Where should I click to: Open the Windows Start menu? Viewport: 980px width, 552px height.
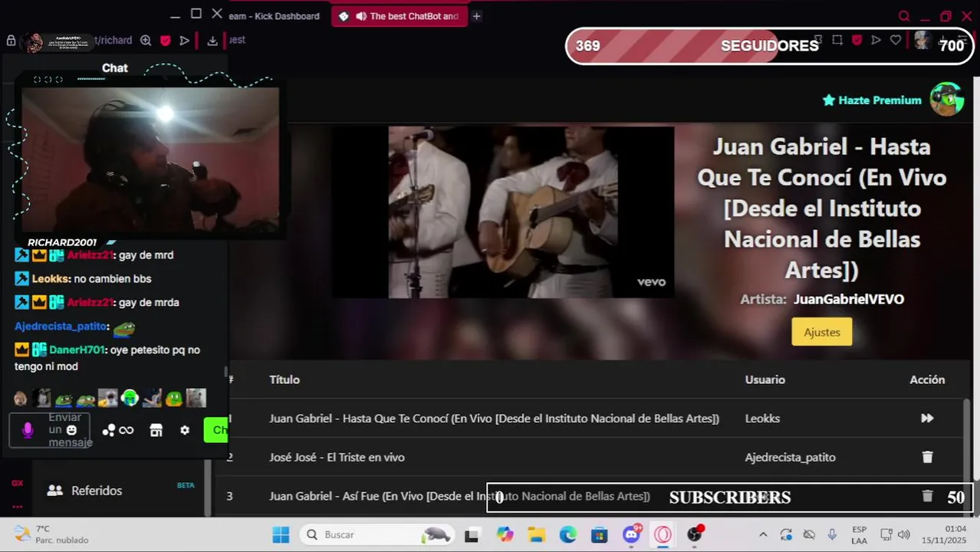(281, 534)
